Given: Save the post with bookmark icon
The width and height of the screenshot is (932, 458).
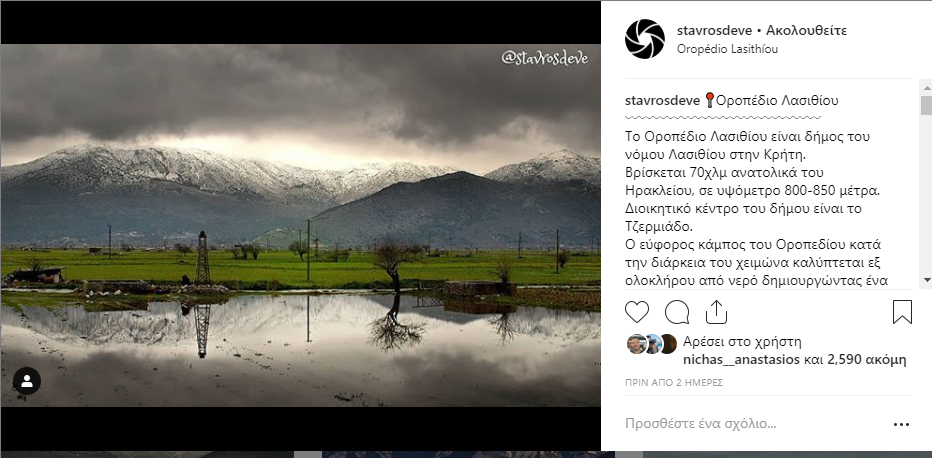Looking at the screenshot, I should point(902,312).
